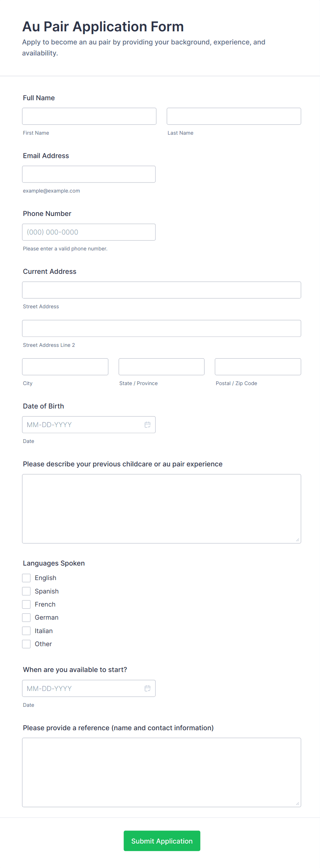Check the English language checkbox
The height and width of the screenshot is (868, 320).
coord(26,578)
